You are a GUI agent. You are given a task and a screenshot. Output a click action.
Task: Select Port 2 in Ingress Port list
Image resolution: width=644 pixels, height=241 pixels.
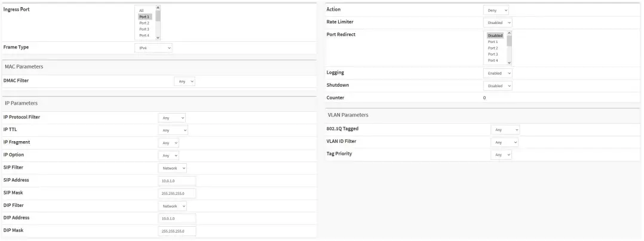point(144,23)
